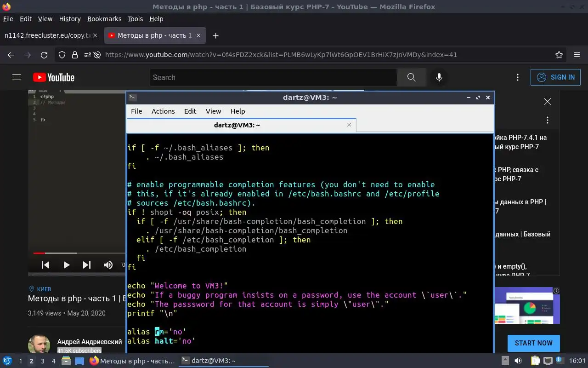Click the YouTube SIGN IN button
The width and height of the screenshot is (588, 368).
555,77
